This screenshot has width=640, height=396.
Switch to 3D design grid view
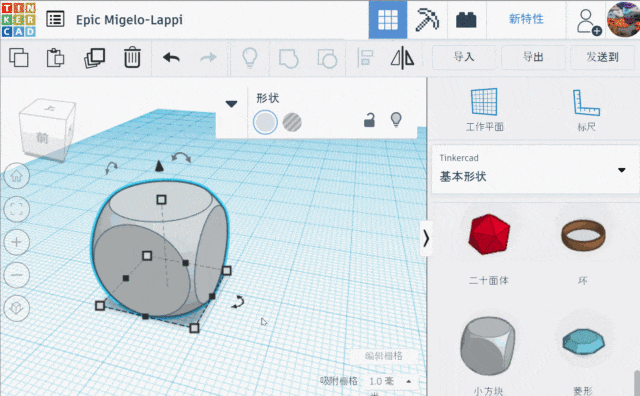[x=388, y=20]
